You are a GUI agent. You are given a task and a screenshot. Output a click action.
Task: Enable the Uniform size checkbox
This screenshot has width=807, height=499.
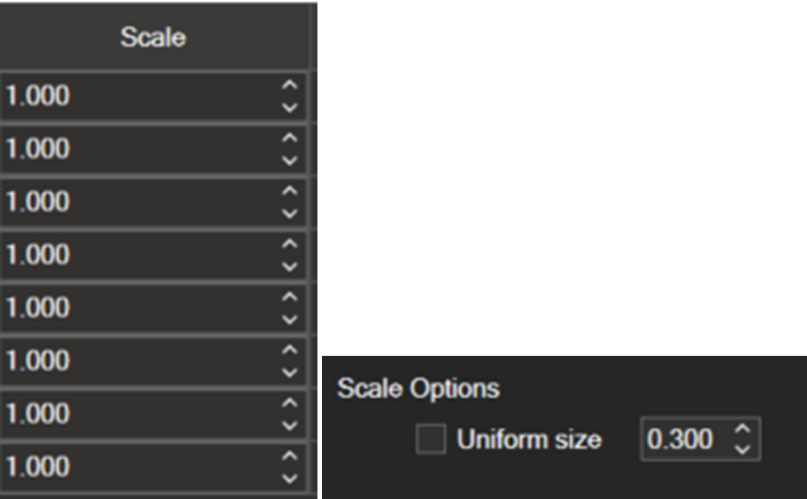(431, 439)
